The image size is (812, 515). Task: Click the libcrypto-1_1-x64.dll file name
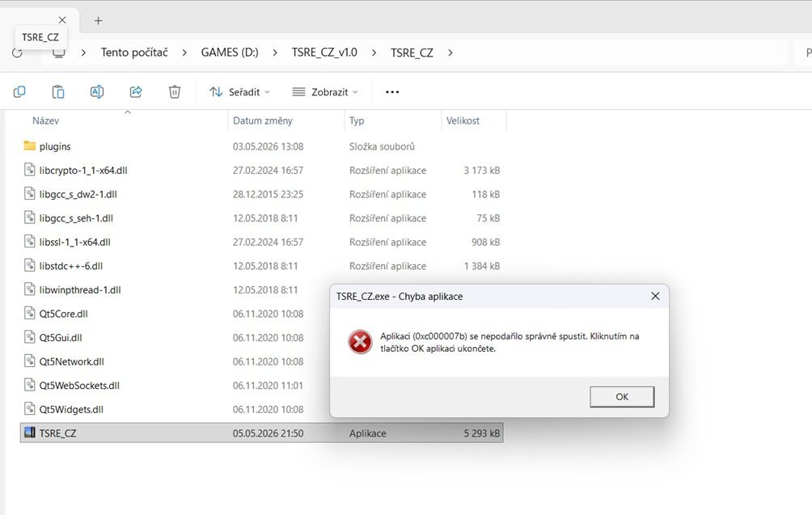pyautogui.click(x=83, y=171)
